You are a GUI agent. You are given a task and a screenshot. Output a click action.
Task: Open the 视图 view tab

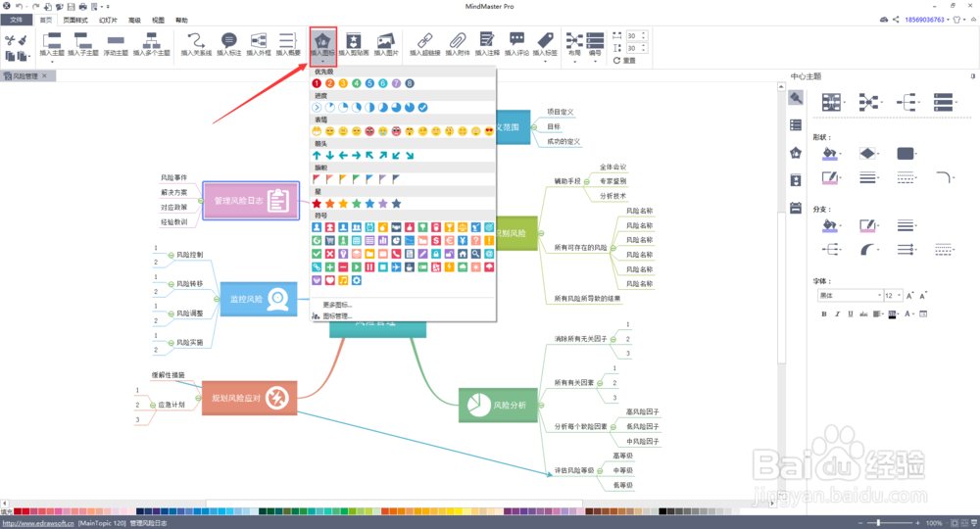158,20
